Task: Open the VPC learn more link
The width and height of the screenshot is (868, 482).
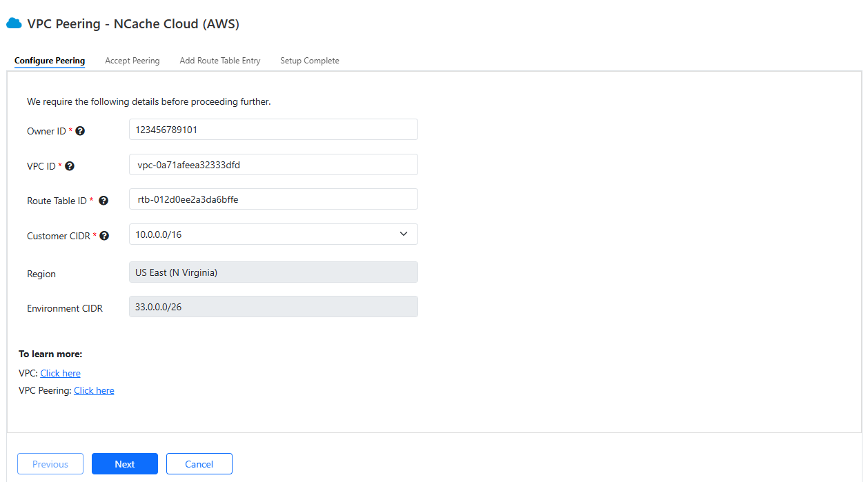Action: tap(61, 373)
